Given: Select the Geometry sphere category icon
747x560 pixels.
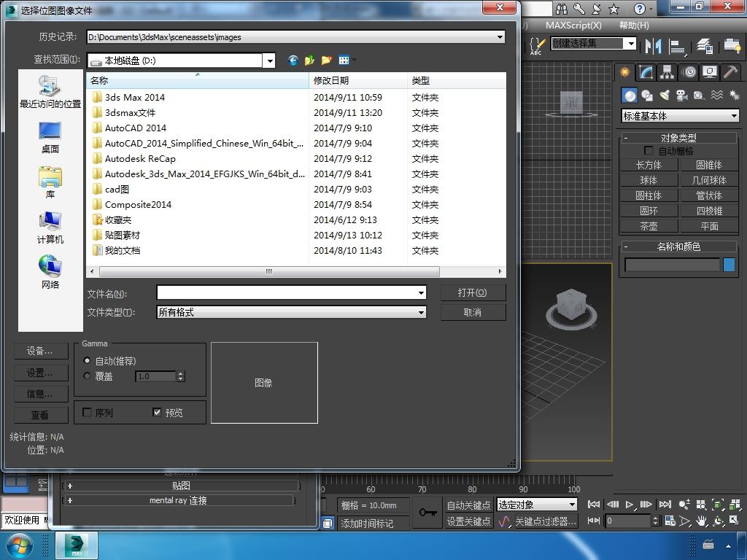Looking at the screenshot, I should pos(630,96).
